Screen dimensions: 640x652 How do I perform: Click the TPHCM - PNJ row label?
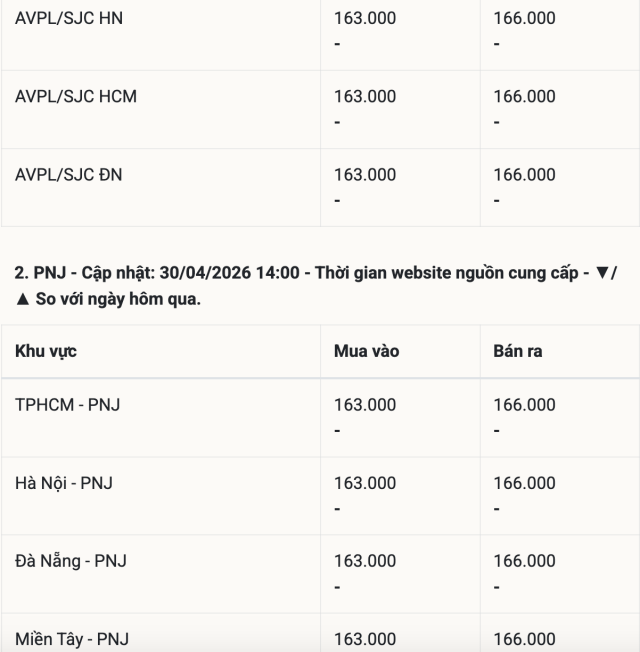[x=67, y=405]
